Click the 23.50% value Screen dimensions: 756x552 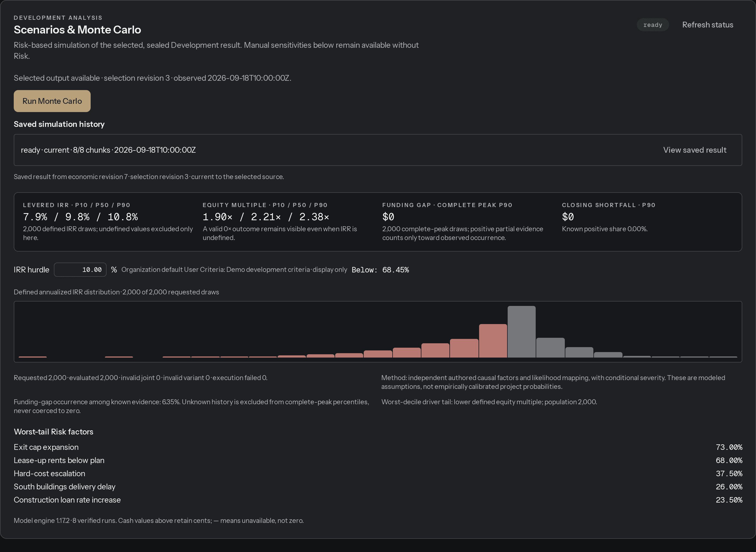tap(729, 500)
